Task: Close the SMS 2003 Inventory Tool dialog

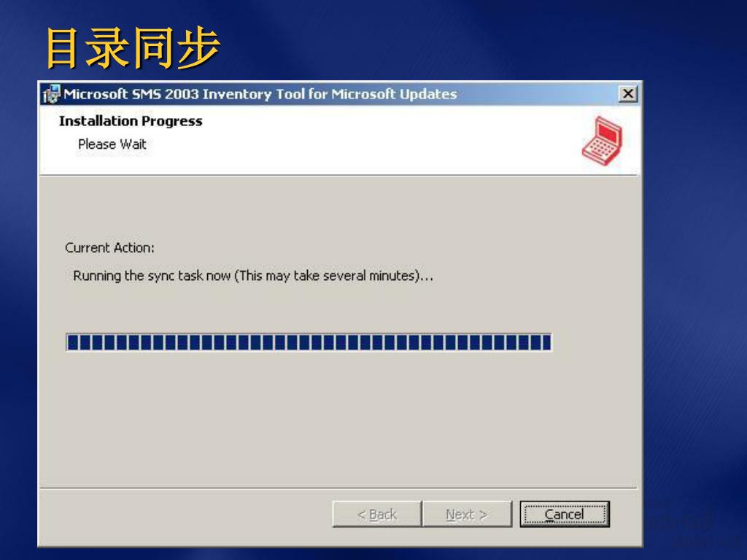Action: pyautogui.click(x=628, y=93)
